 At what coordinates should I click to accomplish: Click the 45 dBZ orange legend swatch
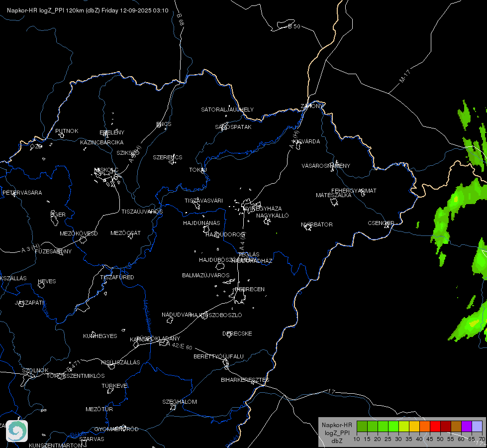425,426
